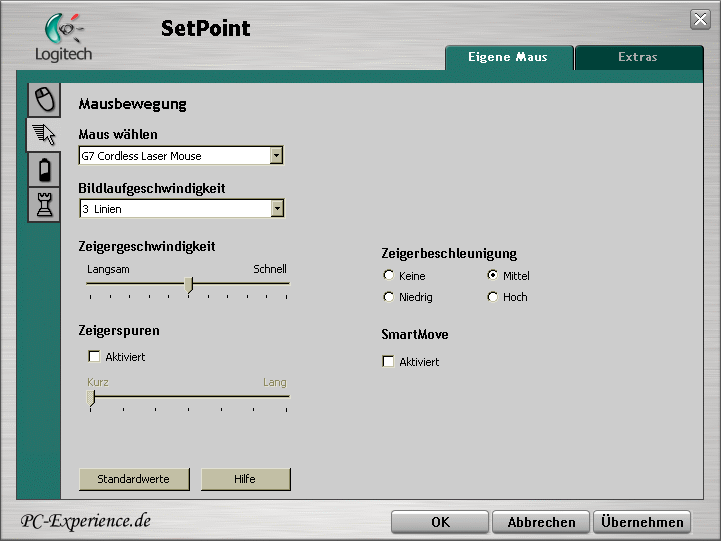Click the Hilfe button

point(246,479)
